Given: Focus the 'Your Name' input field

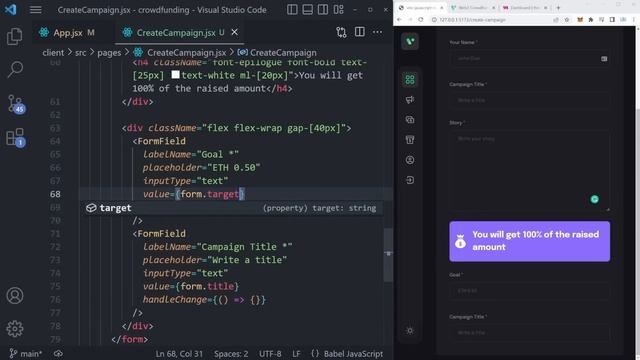Looking at the screenshot, I should point(529,58).
